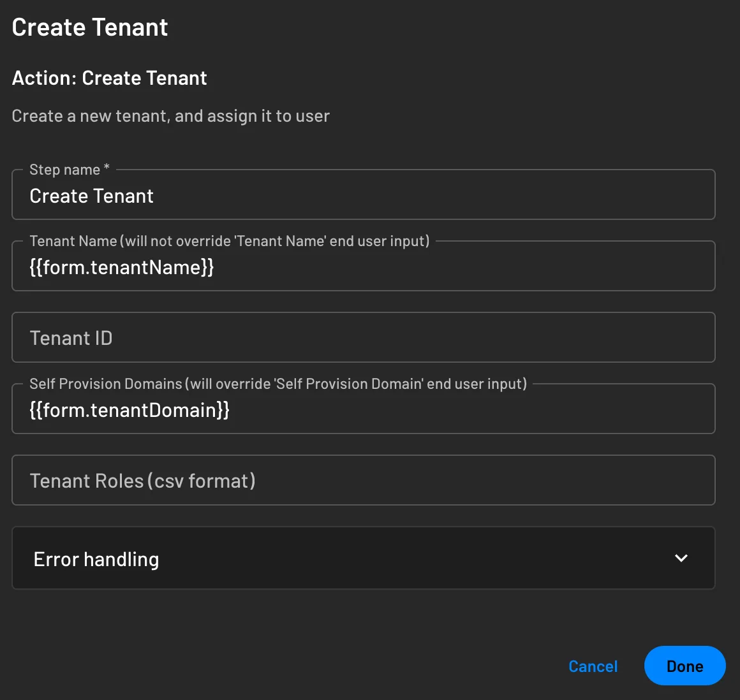
Task: Click the tenant description helper text
Action: (x=170, y=115)
